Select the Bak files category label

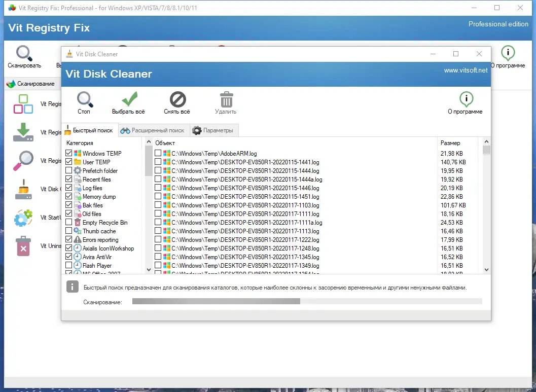pyautogui.click(x=93, y=205)
